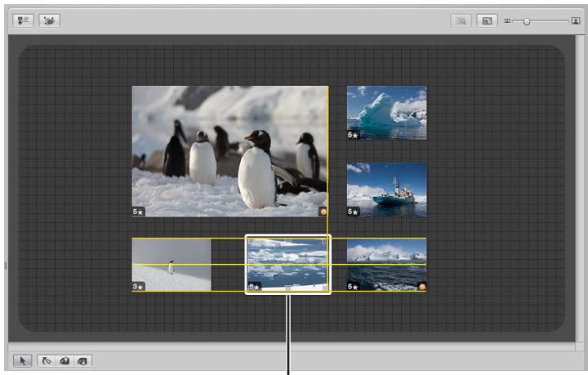
Task: Click the selected ice floes photo
Action: 288,265
